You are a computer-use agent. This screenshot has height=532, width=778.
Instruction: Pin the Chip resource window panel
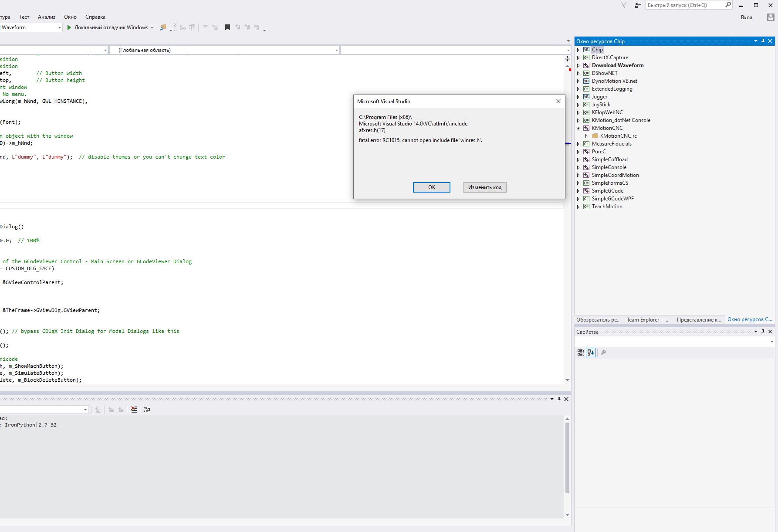763,41
